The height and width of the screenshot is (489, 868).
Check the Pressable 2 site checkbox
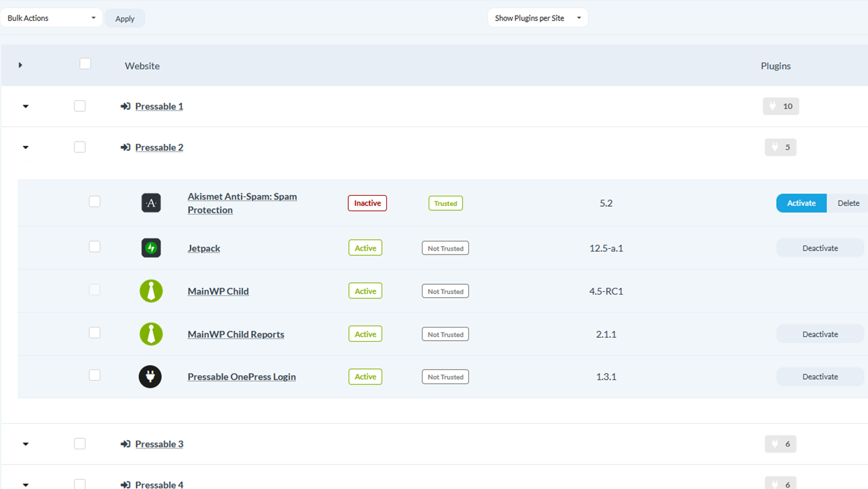click(x=80, y=147)
